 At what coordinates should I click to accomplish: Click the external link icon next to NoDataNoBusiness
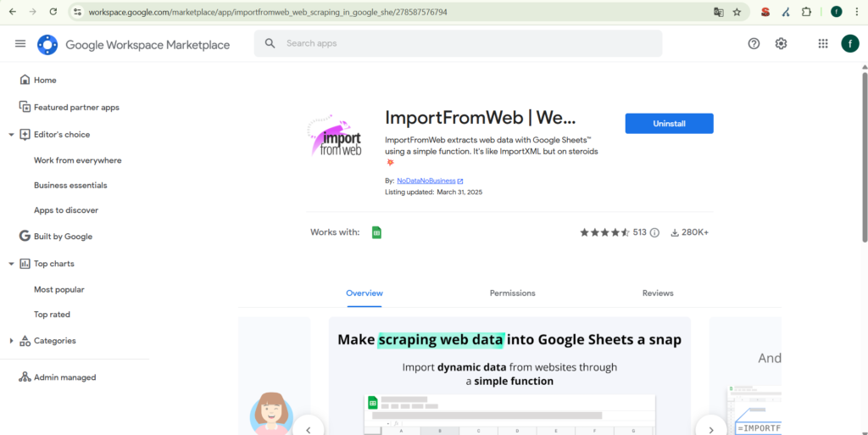pos(460,181)
